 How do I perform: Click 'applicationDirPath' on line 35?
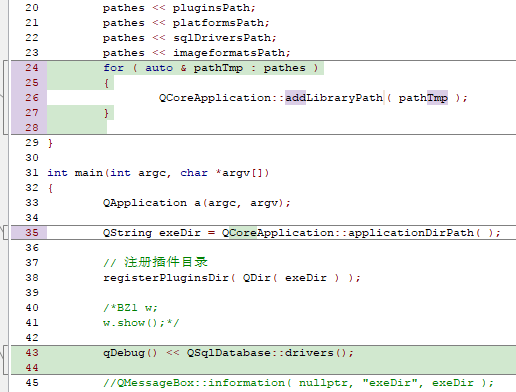point(411,233)
